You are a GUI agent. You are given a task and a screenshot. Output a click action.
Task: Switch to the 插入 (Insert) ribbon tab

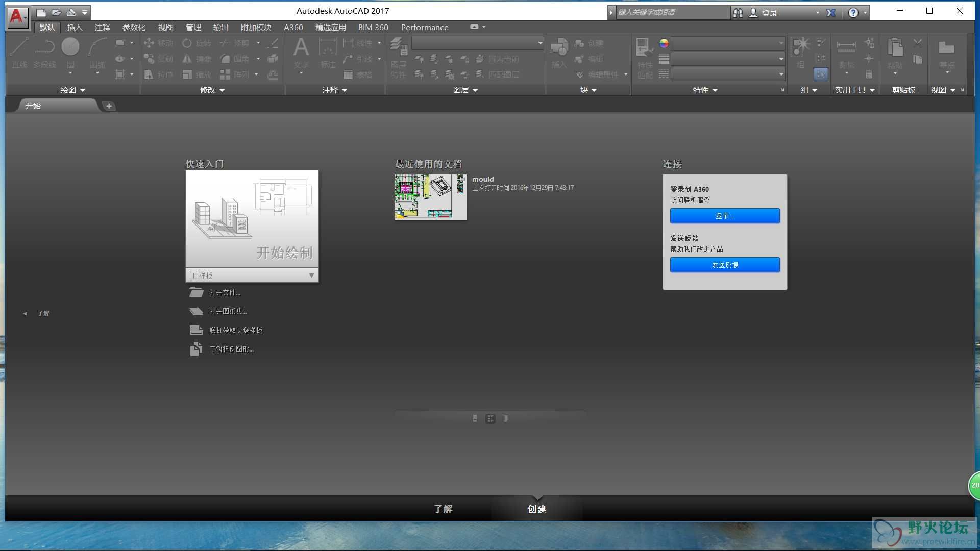75,27
